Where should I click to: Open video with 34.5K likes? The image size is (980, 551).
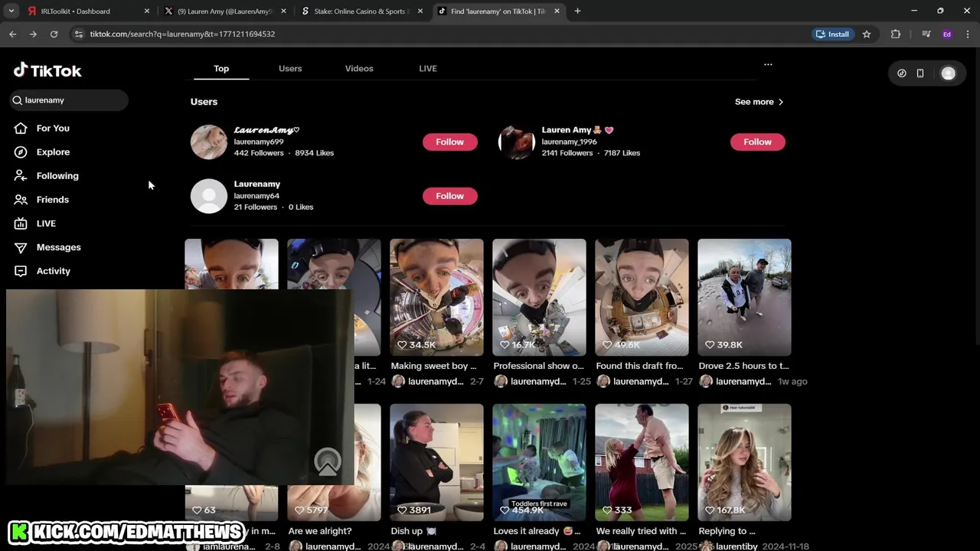click(436, 297)
